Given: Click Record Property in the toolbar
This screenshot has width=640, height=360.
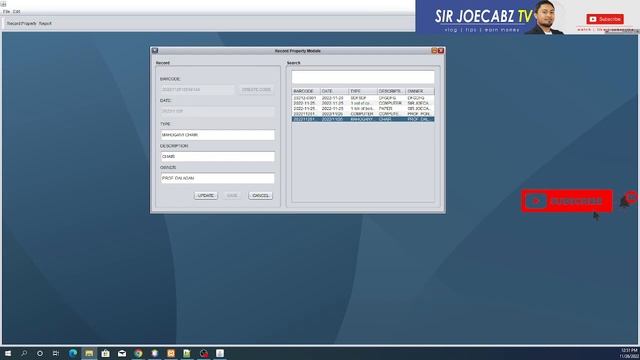Looking at the screenshot, I should [x=21, y=23].
